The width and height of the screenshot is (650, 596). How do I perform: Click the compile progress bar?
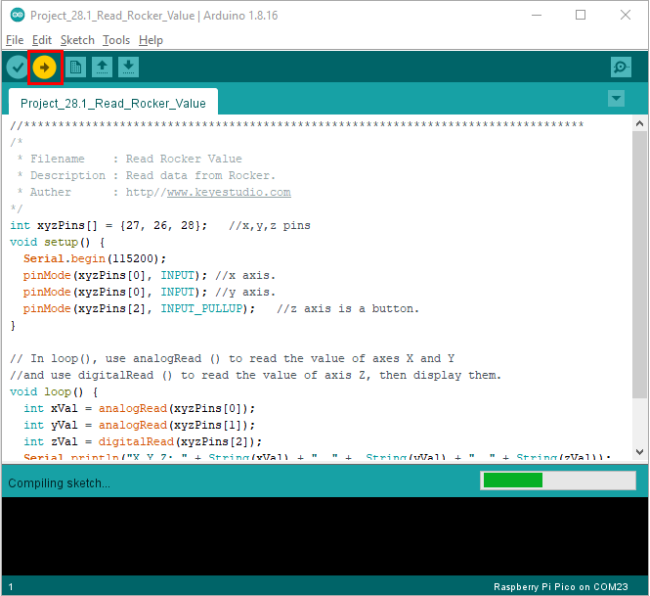tap(558, 480)
